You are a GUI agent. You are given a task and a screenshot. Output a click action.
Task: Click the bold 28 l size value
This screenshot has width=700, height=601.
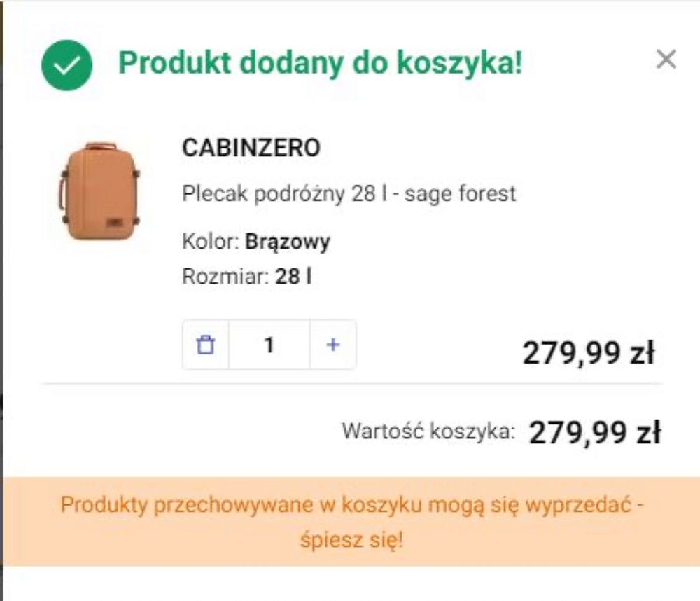(x=293, y=277)
